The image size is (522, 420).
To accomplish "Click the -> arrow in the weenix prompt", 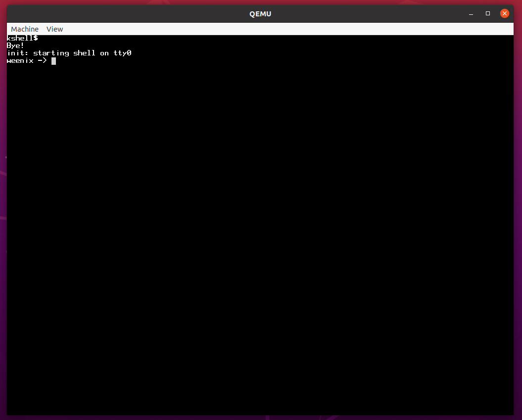I will point(42,61).
